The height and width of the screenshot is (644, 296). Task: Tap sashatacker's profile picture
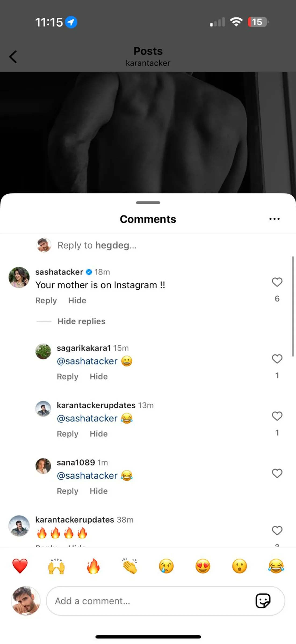click(19, 277)
